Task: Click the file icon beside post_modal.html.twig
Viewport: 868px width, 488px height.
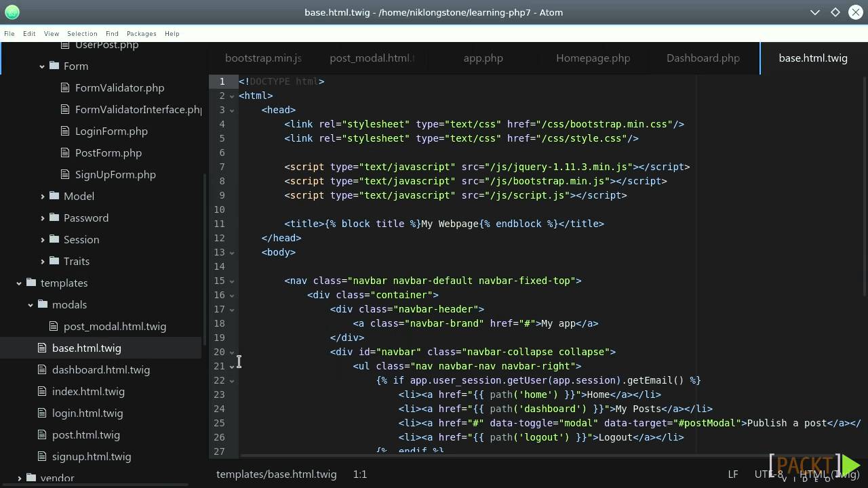Action: click(x=54, y=326)
